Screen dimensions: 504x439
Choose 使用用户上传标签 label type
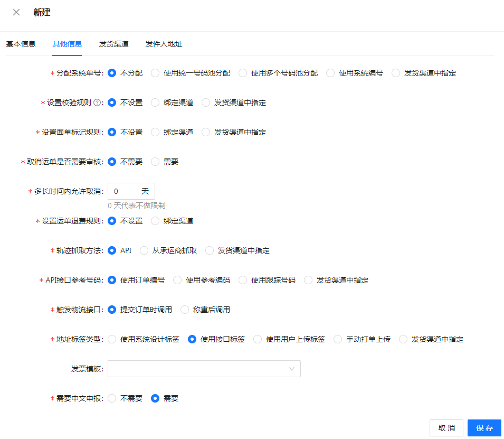coord(258,339)
